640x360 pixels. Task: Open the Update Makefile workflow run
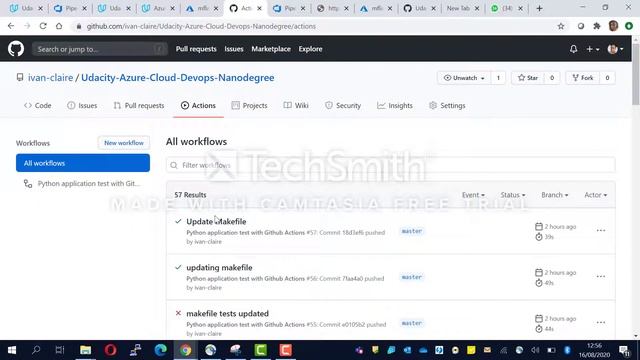point(216,221)
